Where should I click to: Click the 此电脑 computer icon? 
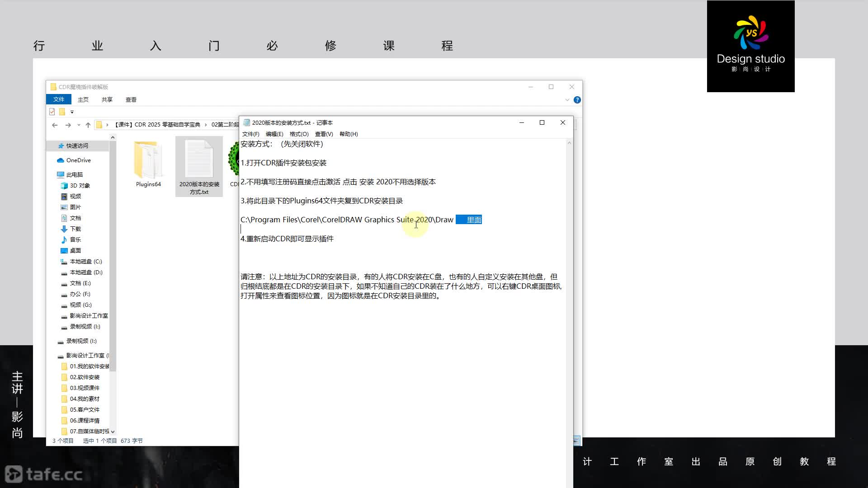tap(61, 175)
